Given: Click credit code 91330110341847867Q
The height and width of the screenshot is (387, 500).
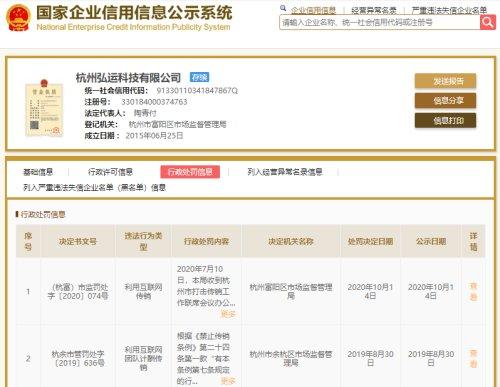Looking at the screenshot, I should 197,91.
